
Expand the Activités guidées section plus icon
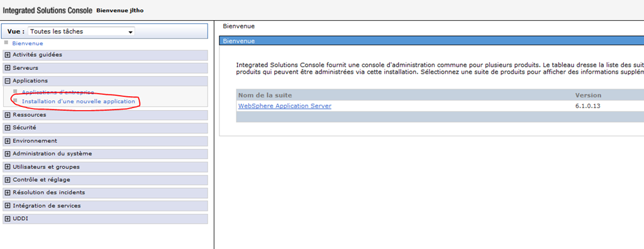click(7, 55)
